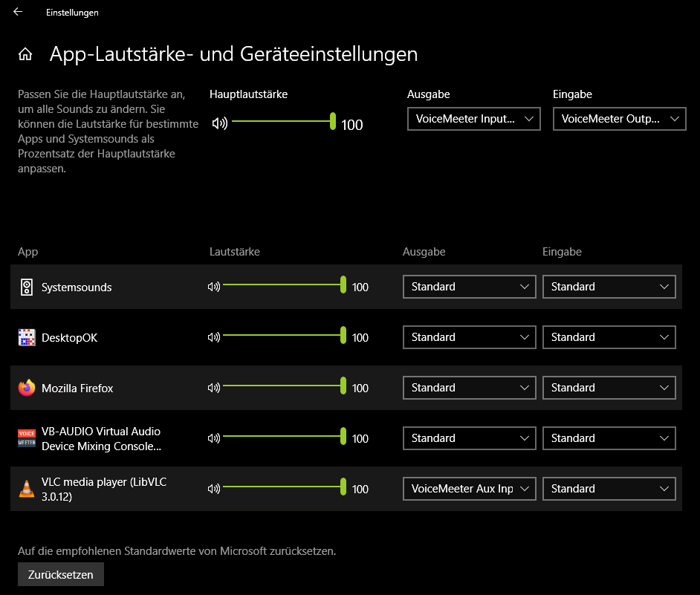700x595 pixels.
Task: Open the Systemsounds Ausgabe dropdown
Action: click(469, 287)
